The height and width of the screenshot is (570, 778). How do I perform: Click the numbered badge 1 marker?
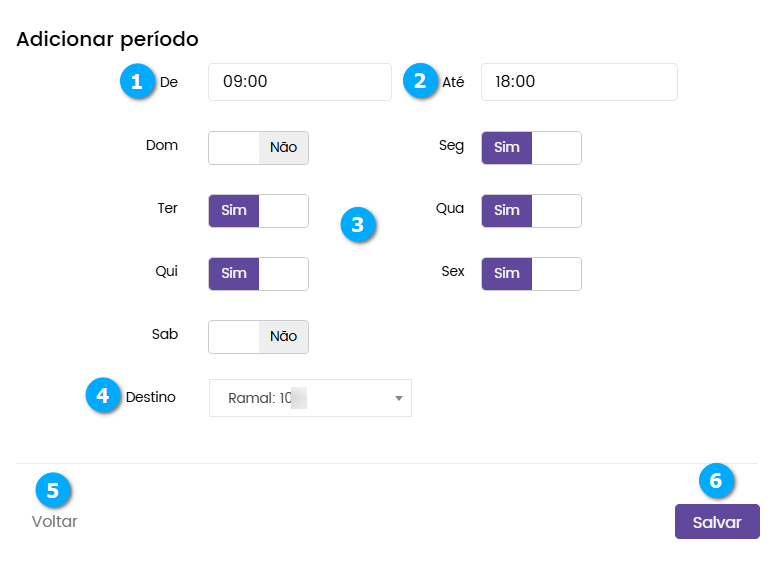tap(137, 81)
